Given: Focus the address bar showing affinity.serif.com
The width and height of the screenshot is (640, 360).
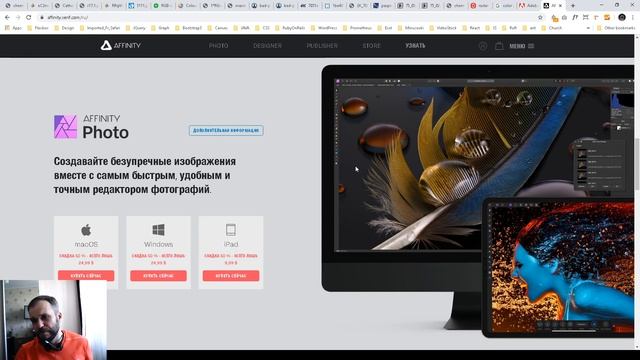Looking at the screenshot, I should point(286,18).
